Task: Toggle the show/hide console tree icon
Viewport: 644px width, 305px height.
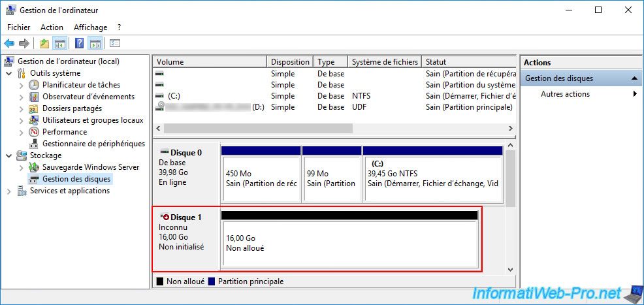Action: [x=59, y=43]
